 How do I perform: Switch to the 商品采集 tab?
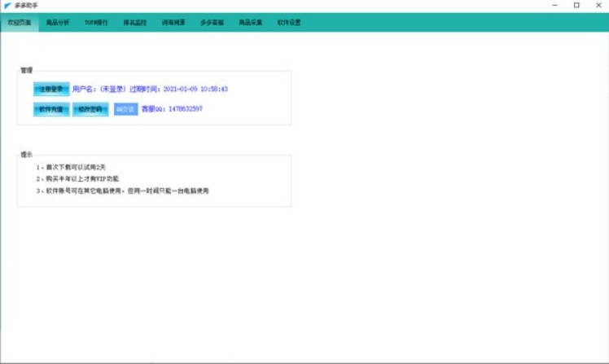(x=250, y=23)
